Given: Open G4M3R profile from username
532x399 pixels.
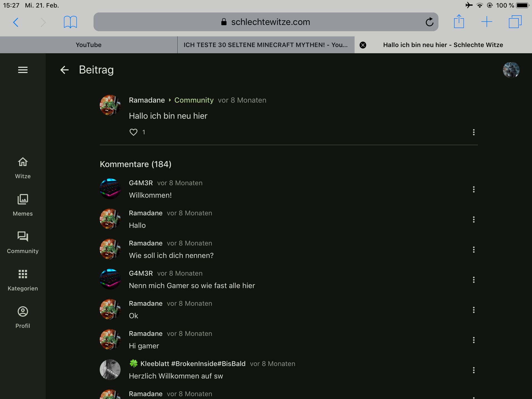Looking at the screenshot, I should (141, 183).
